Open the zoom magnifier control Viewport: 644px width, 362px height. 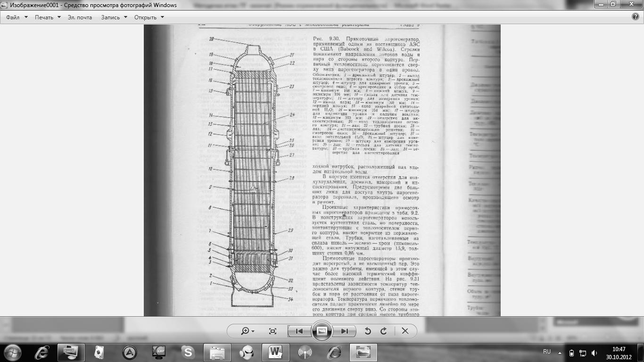click(247, 331)
